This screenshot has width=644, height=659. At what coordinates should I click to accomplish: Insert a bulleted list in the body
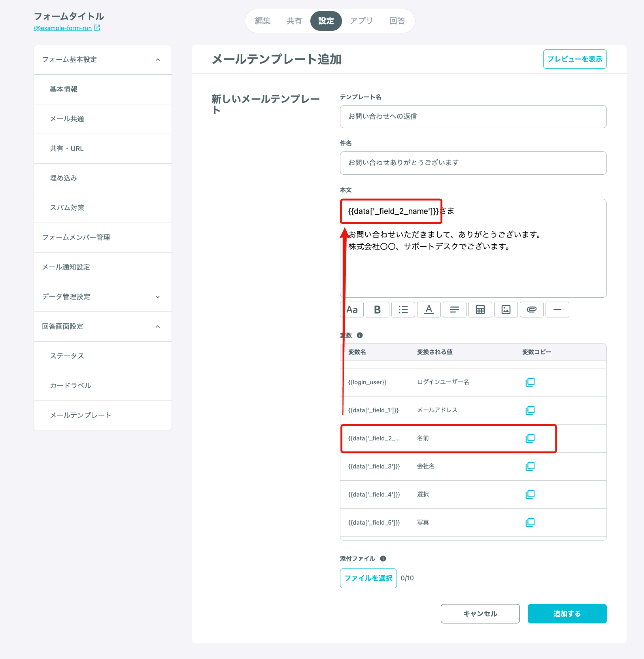(x=403, y=310)
